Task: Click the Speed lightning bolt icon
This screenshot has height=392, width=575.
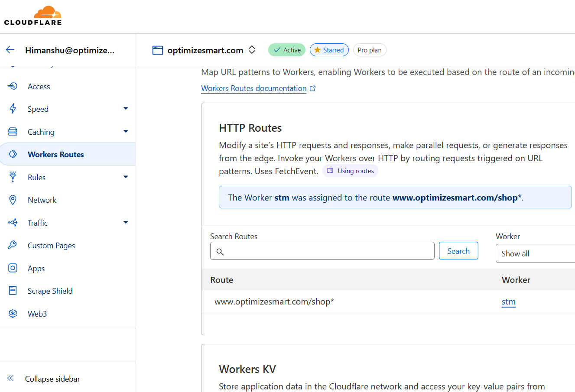Action: [x=13, y=109]
